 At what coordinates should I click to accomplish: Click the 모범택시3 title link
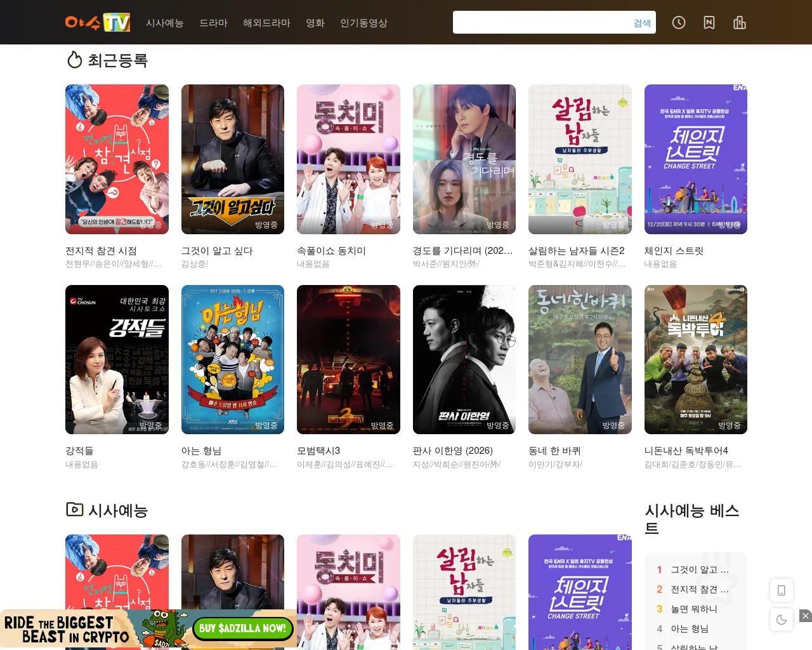318,451
